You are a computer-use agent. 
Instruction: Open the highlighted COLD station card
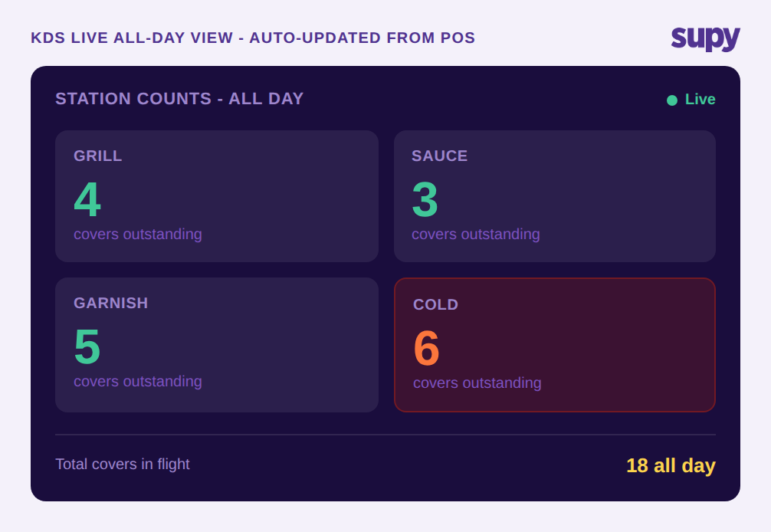pos(555,345)
